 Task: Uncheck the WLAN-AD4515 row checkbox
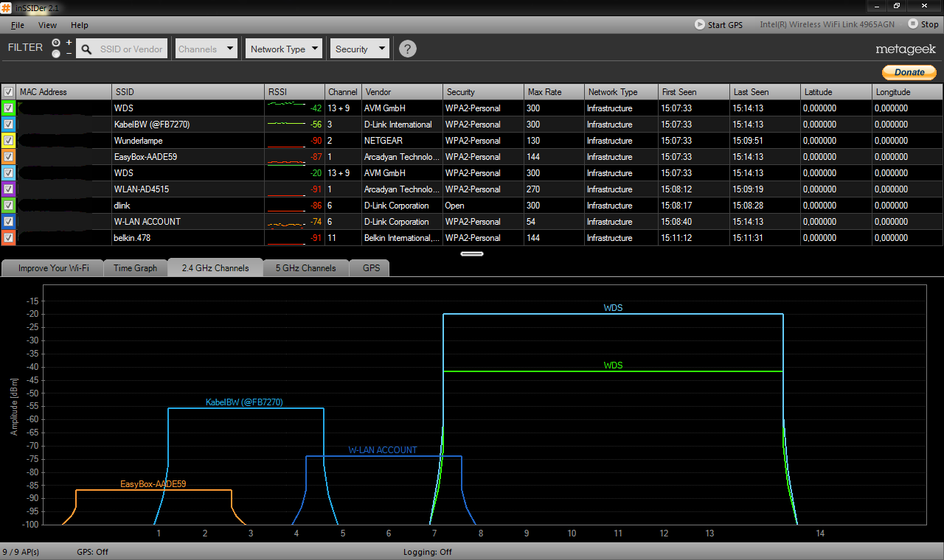(8, 189)
